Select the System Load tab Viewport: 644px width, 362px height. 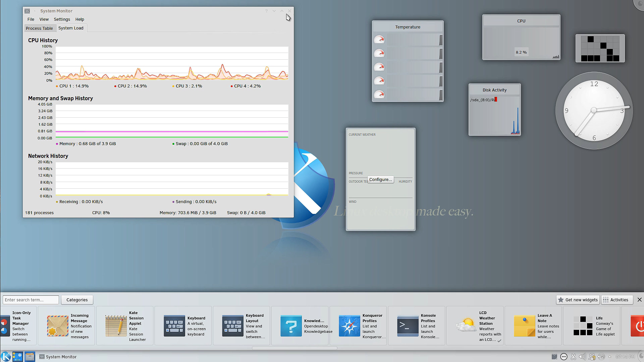pyautogui.click(x=71, y=28)
